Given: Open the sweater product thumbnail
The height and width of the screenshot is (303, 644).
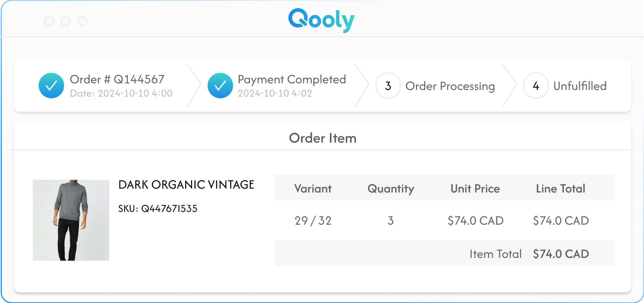Looking at the screenshot, I should coord(71,220).
